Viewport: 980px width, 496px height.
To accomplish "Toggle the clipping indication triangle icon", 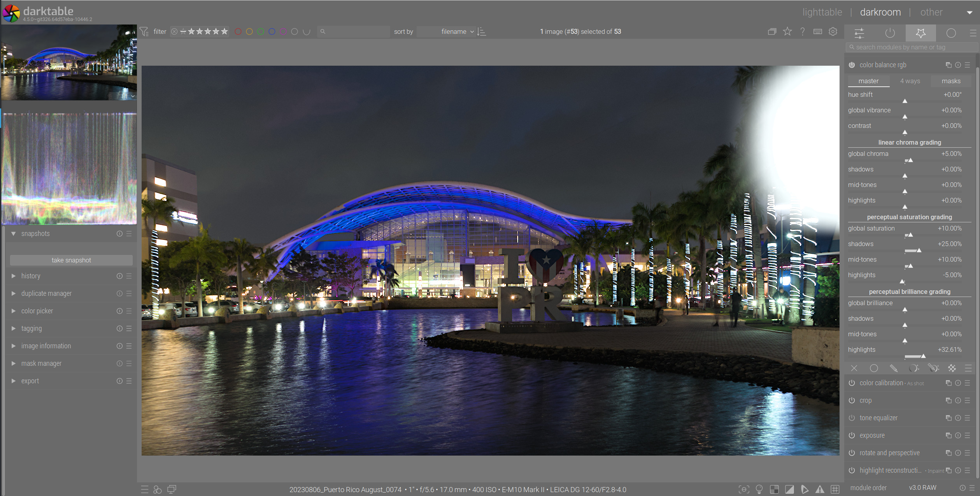I will [789, 489].
